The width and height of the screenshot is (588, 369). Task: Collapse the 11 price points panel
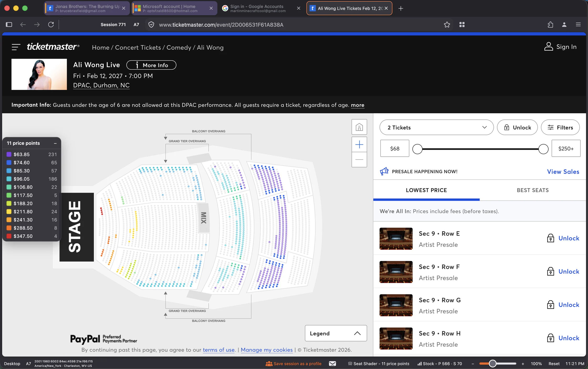[x=55, y=143]
